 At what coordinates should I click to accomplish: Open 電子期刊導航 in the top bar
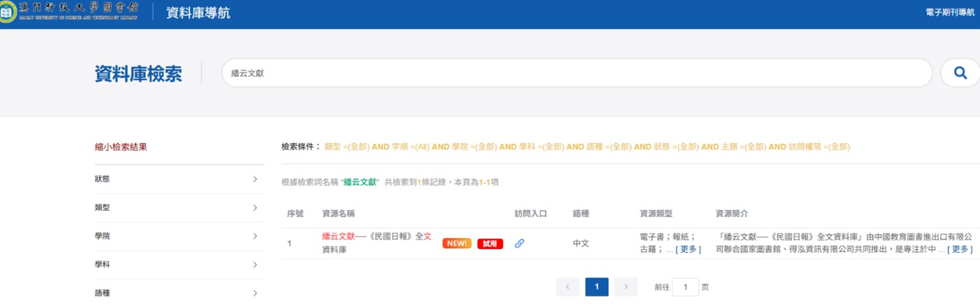click(949, 13)
